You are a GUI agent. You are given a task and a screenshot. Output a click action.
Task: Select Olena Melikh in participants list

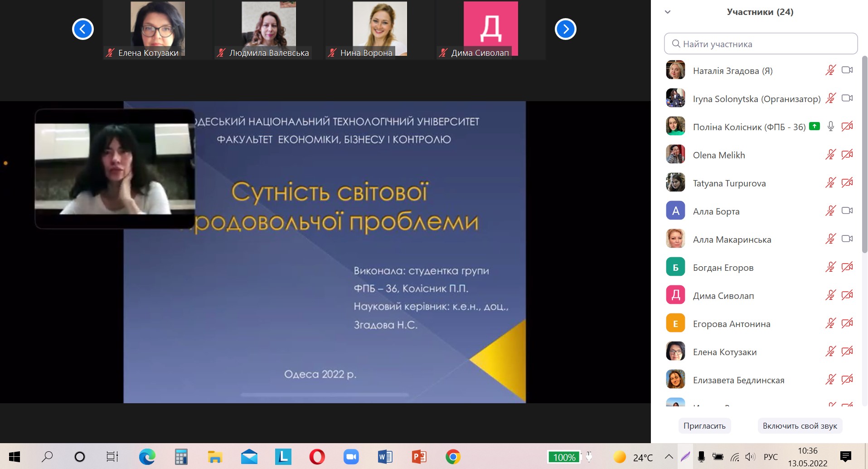(x=719, y=155)
